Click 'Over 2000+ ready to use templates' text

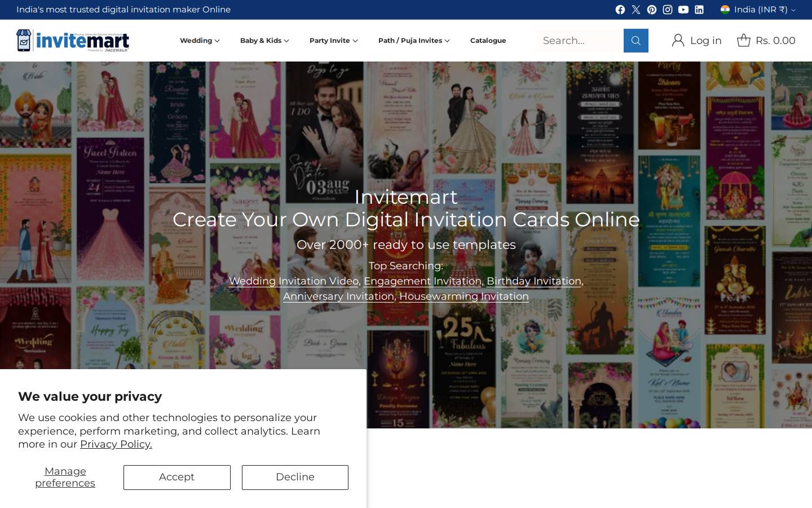406,245
